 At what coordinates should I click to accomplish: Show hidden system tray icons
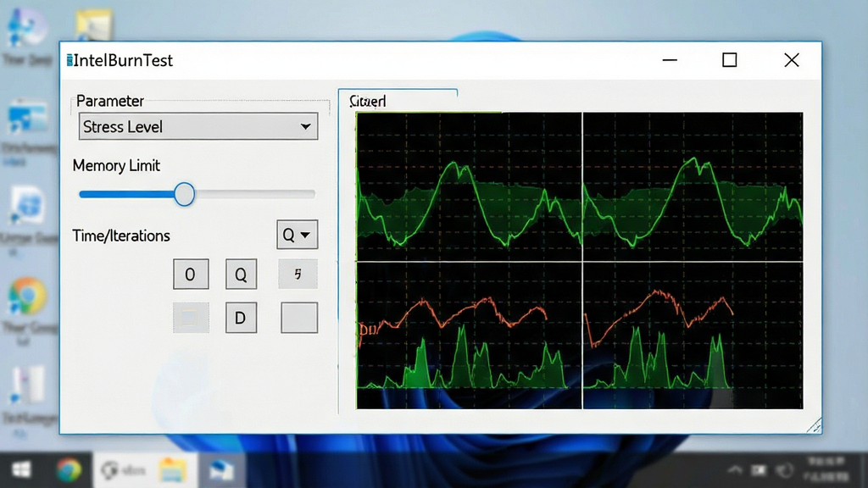click(x=735, y=470)
